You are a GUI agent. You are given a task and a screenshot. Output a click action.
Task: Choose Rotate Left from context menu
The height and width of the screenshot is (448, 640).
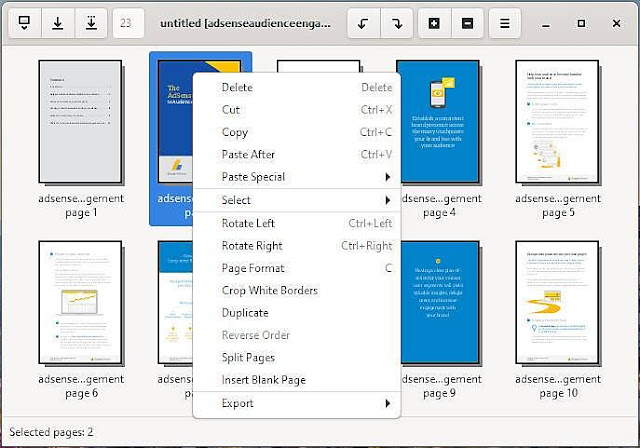click(x=297, y=223)
